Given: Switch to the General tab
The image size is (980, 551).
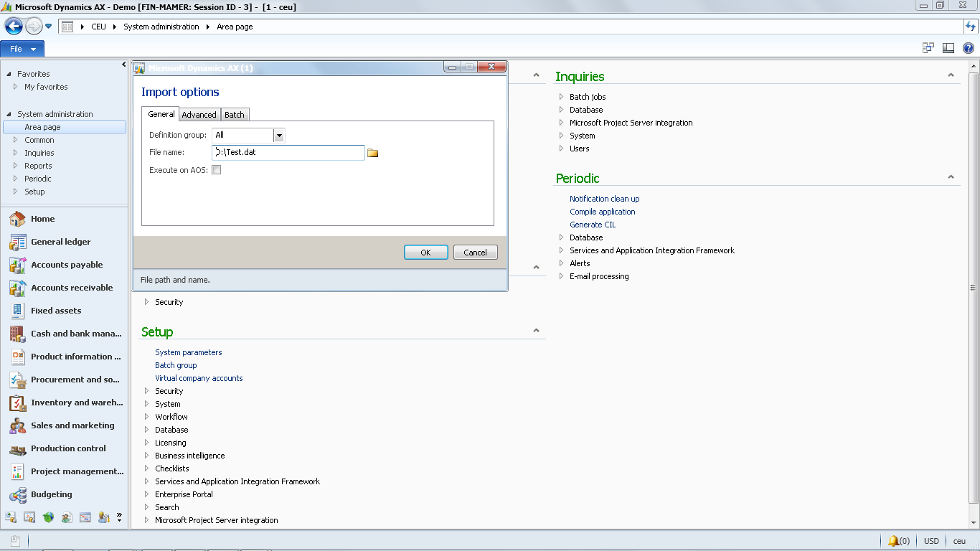Looking at the screenshot, I should click(x=161, y=114).
